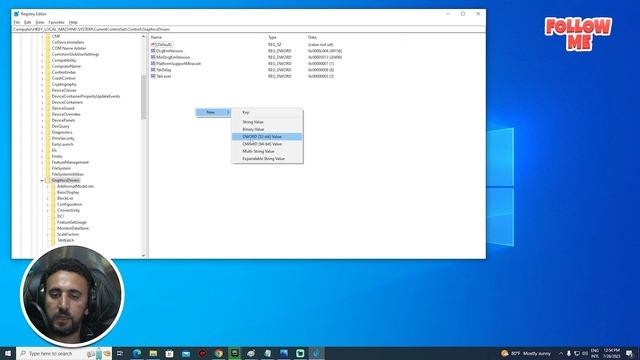Click the Registry Editor title bar icon
640x360 pixels.
[16, 14]
